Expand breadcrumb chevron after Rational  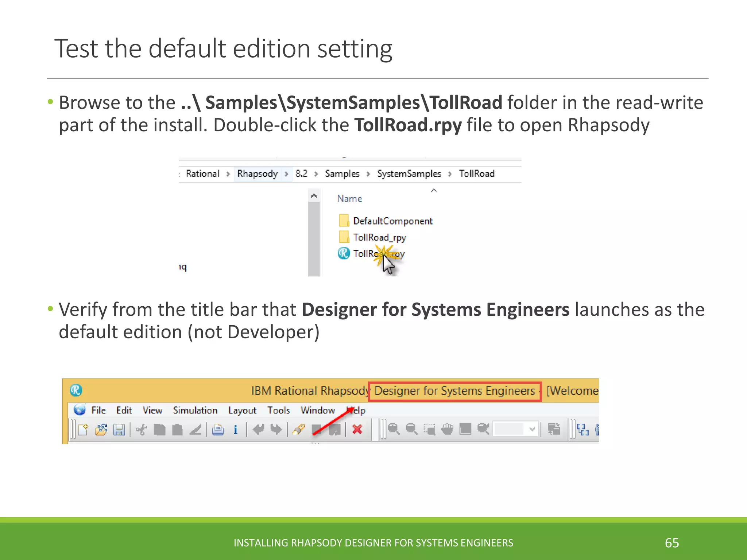pyautogui.click(x=228, y=174)
